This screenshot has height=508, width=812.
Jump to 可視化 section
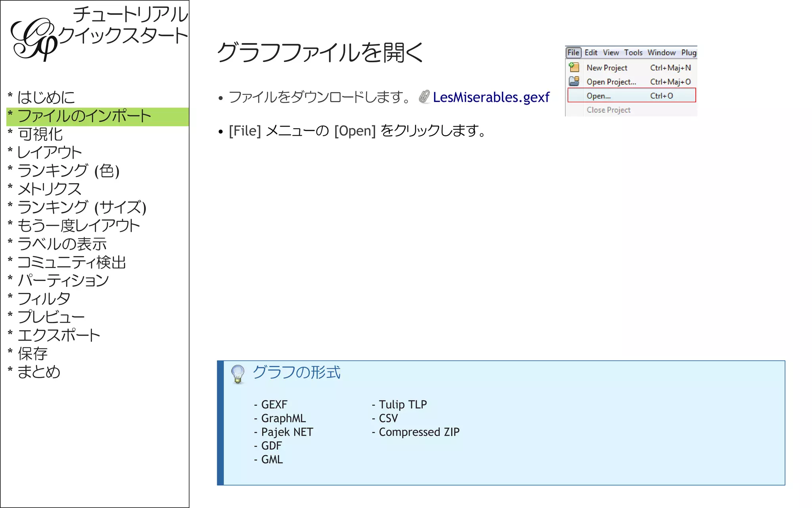click(40, 134)
